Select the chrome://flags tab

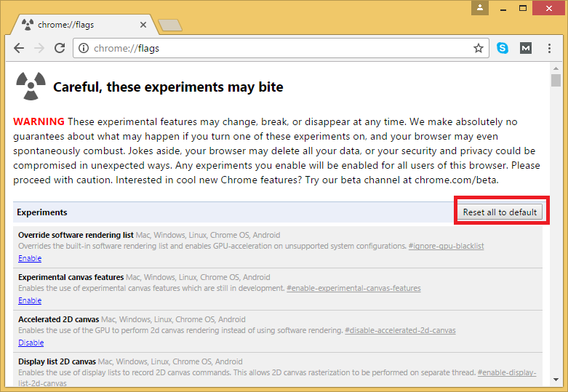pos(80,25)
